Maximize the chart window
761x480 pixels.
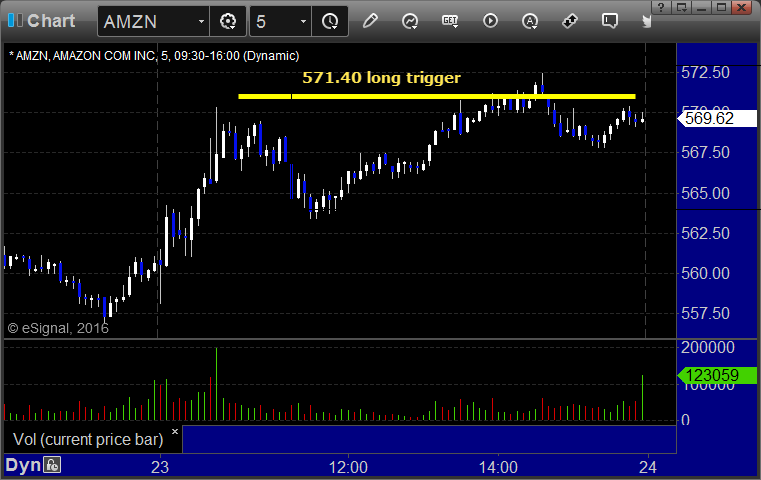click(x=722, y=7)
